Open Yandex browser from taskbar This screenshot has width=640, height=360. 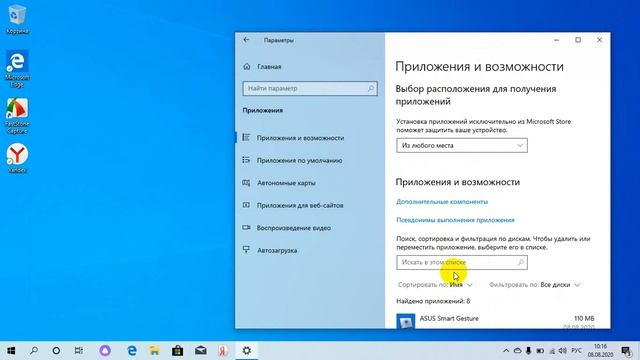223,351
